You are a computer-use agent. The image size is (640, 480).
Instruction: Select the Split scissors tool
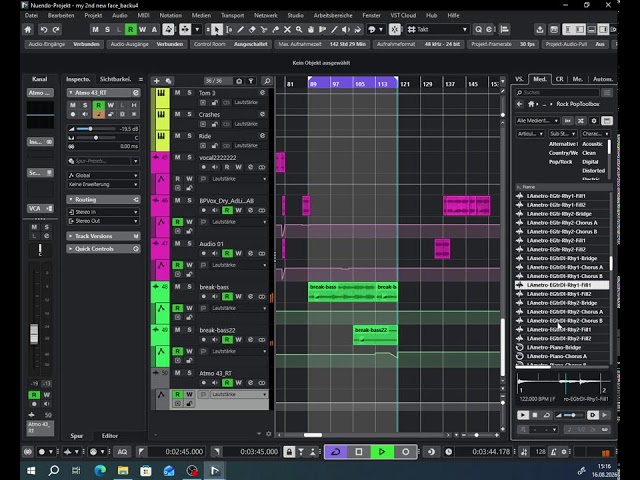click(264, 29)
